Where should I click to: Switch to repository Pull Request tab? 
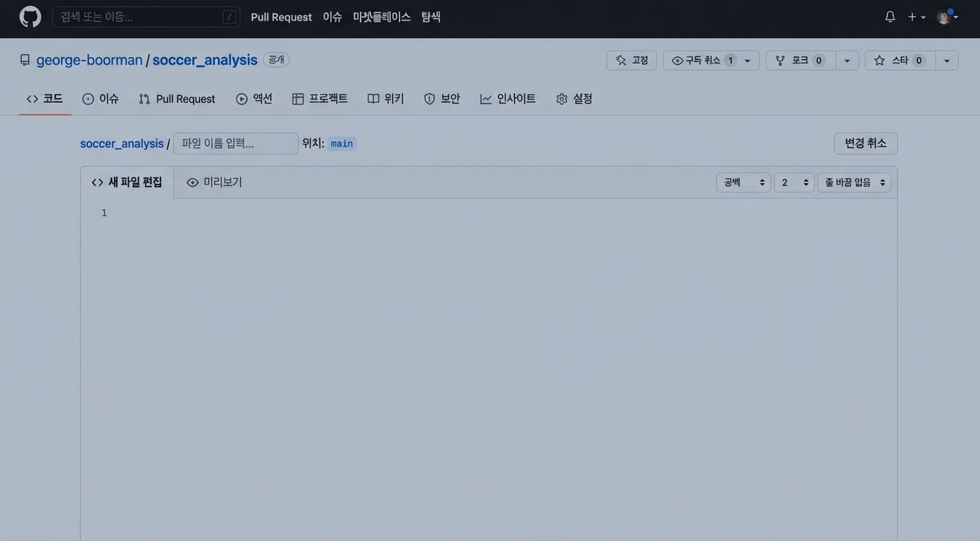click(177, 99)
